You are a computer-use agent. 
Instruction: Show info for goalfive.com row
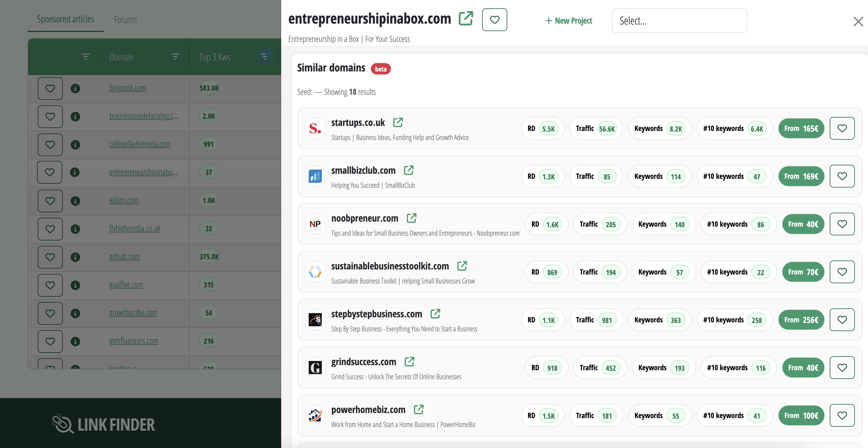[75, 285]
